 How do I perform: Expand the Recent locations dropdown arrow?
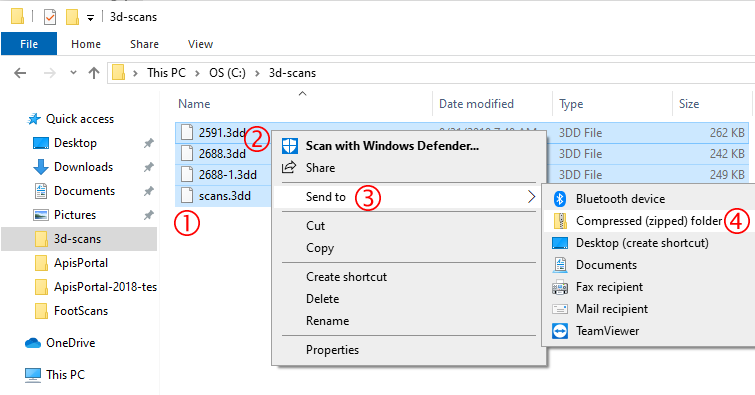click(x=73, y=73)
